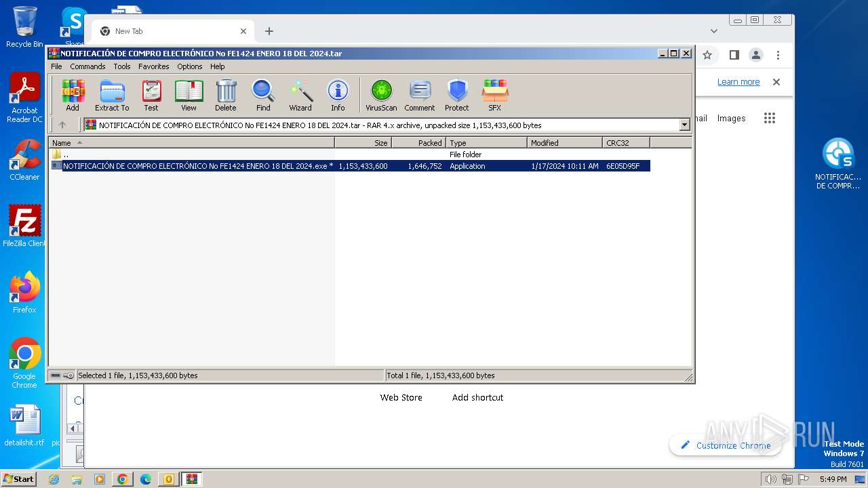Screen dimensions: 868x488
Task: Open Chrome tab search chevron
Action: (714, 31)
